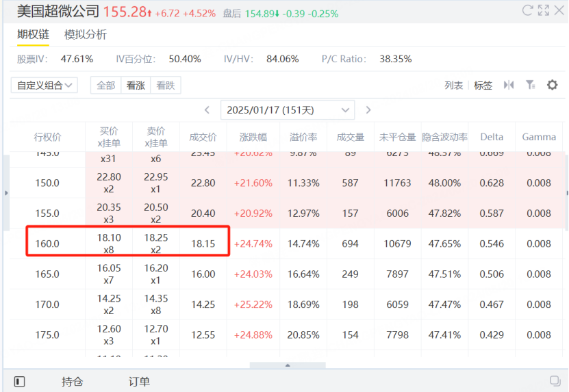The image size is (569, 392).
Task: Click the filter funnel icon
Action: pos(530,86)
